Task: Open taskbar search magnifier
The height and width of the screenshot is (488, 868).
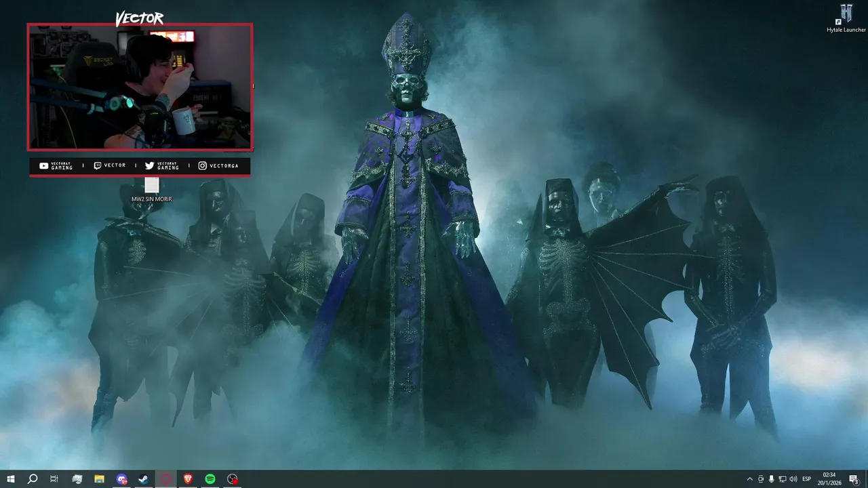Action: [x=32, y=479]
